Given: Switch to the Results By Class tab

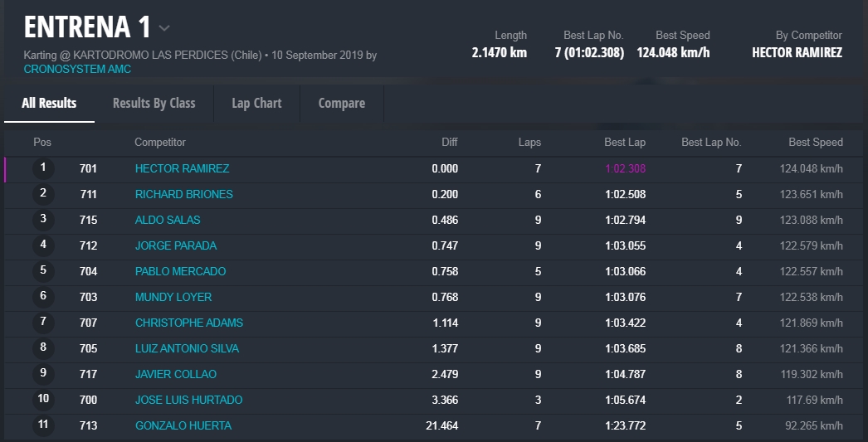Looking at the screenshot, I should 154,103.
